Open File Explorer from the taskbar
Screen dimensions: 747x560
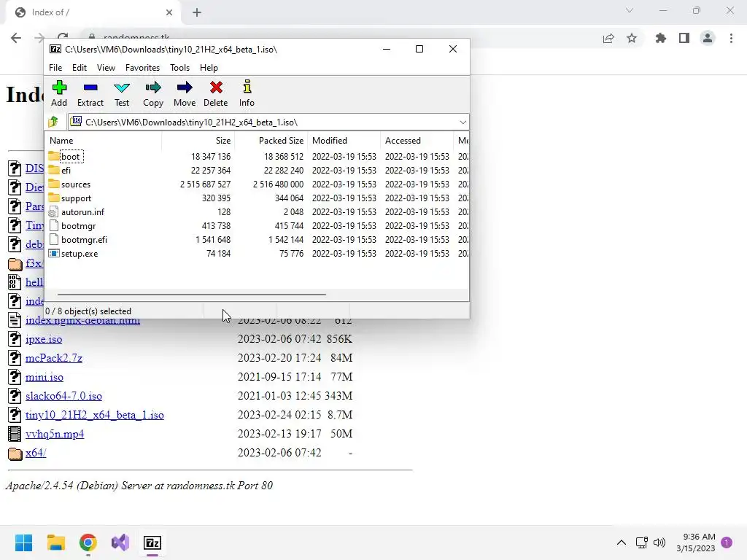pyautogui.click(x=56, y=542)
